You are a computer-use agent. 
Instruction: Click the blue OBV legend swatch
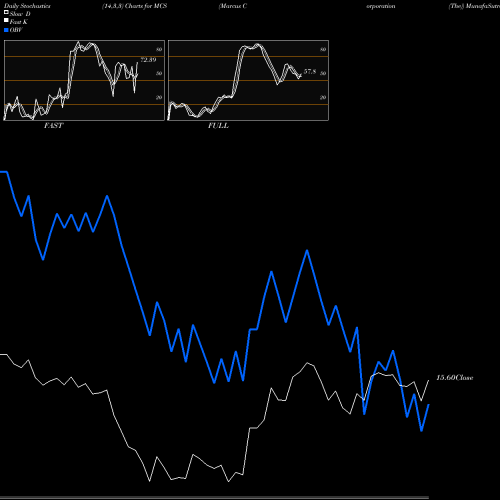click(x=6, y=30)
